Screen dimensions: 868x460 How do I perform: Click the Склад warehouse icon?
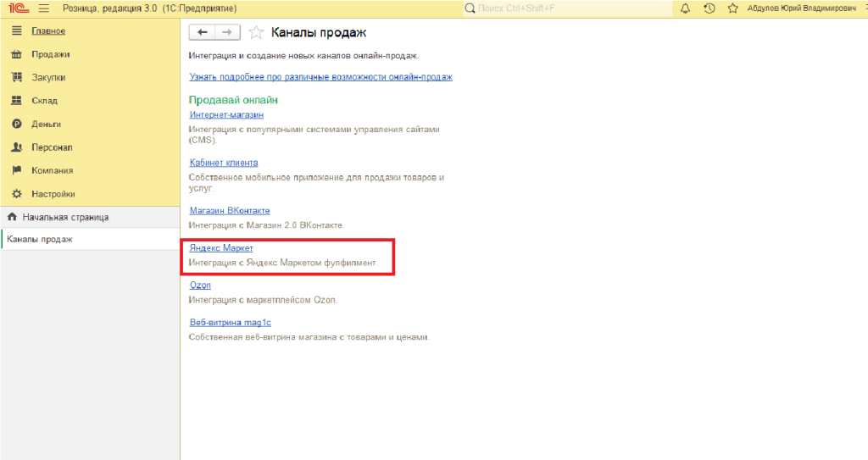pos(17,101)
